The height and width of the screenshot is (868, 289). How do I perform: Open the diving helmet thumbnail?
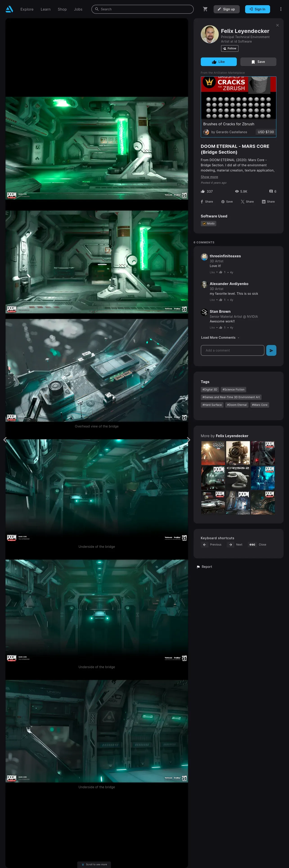pyautogui.click(x=238, y=453)
